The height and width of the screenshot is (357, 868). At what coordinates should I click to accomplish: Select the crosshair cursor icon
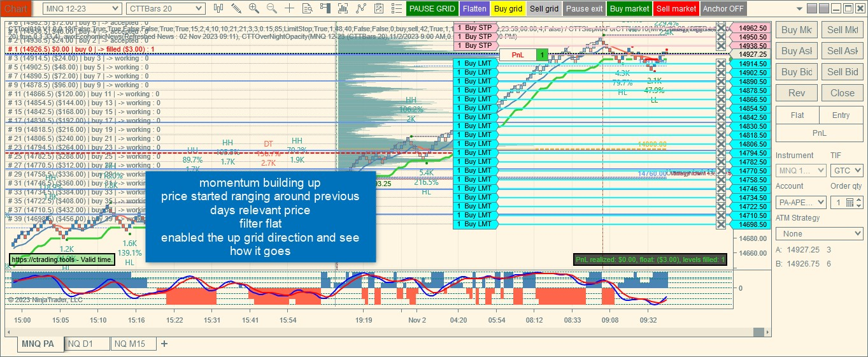(290, 8)
